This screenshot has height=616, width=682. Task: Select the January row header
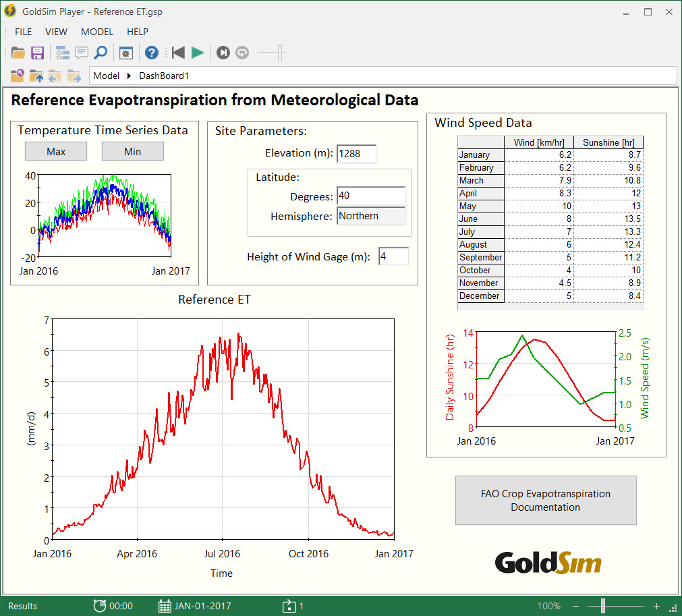pyautogui.click(x=480, y=155)
